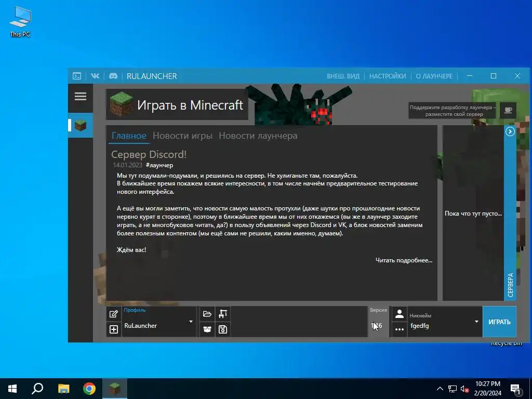Switch to the Новости лаунчера tab
The height and width of the screenshot is (399, 532).
pos(258,136)
